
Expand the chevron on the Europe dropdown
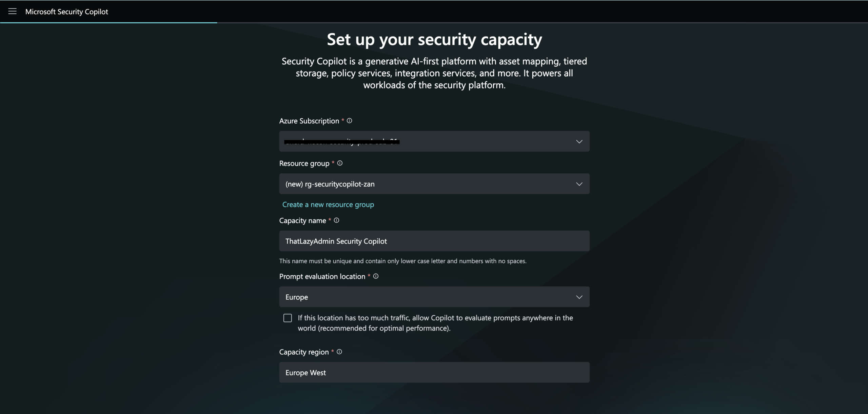point(579,297)
